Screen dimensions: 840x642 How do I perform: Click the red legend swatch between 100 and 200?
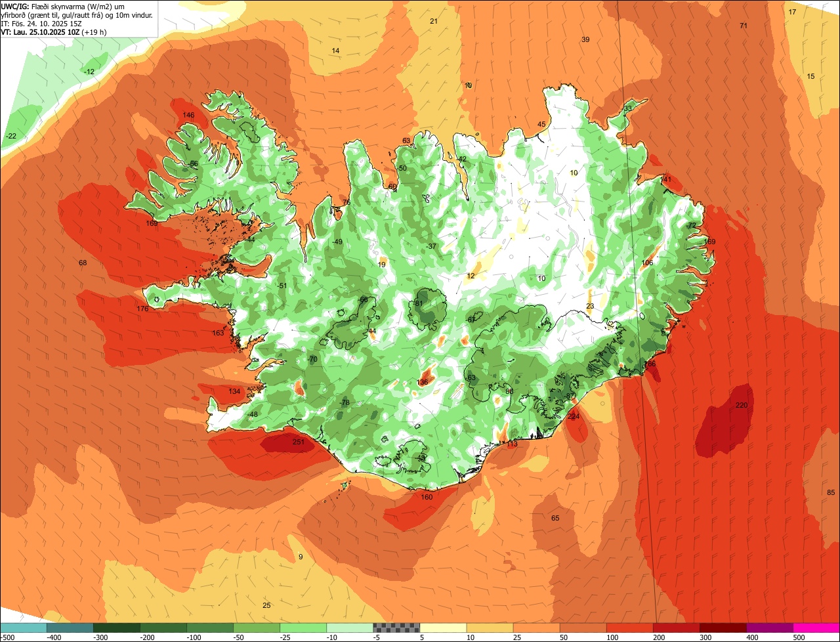click(x=630, y=628)
